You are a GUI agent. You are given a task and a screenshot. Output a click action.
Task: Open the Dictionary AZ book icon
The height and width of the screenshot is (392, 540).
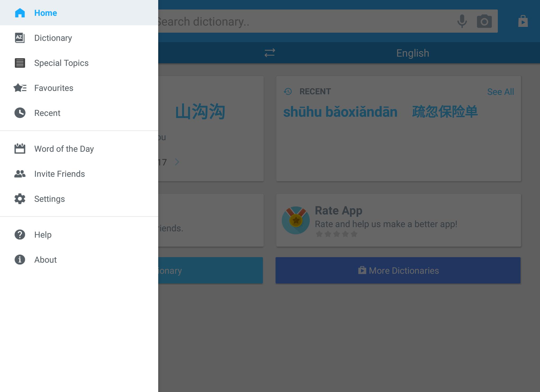tap(20, 38)
